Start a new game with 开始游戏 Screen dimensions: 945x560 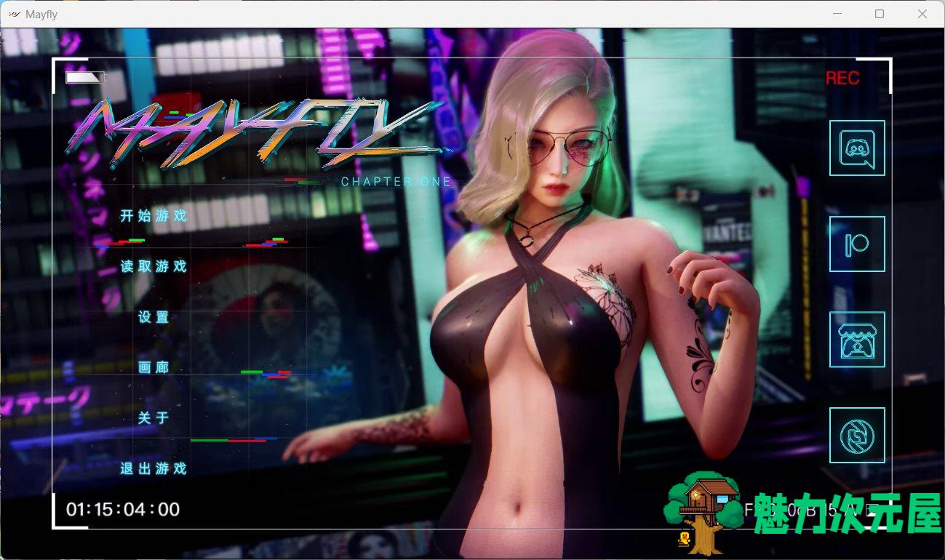click(x=153, y=216)
